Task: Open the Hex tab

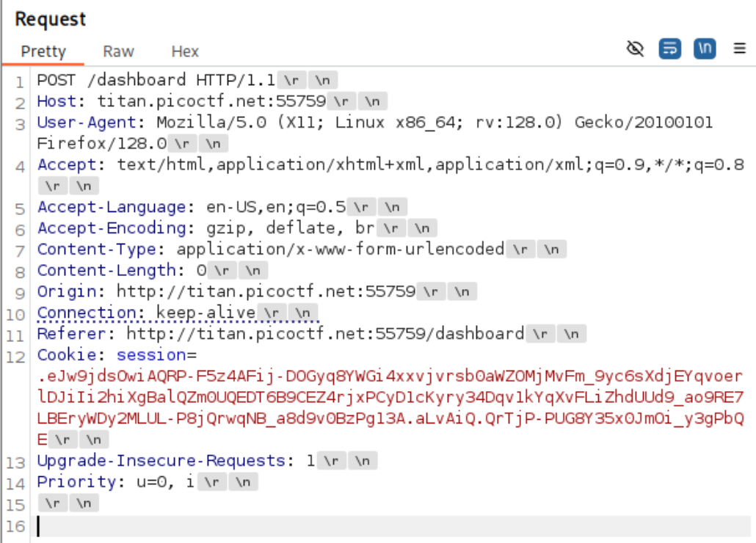Action: tap(185, 51)
